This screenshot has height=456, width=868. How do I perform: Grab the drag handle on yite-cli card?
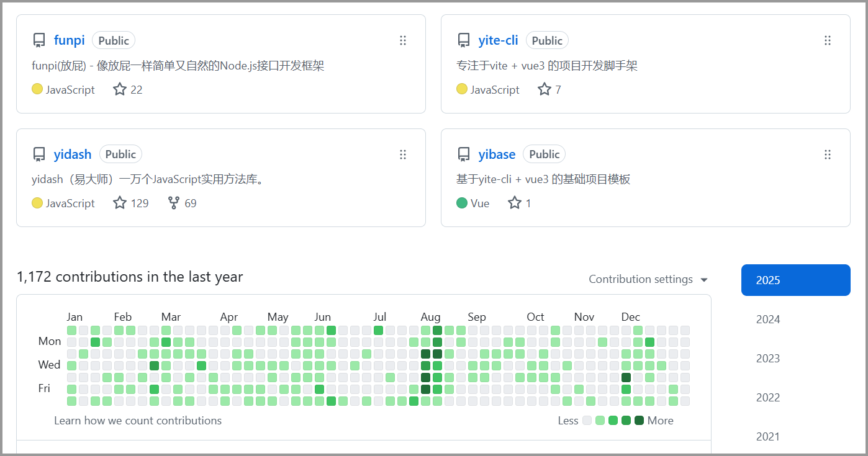click(x=828, y=41)
